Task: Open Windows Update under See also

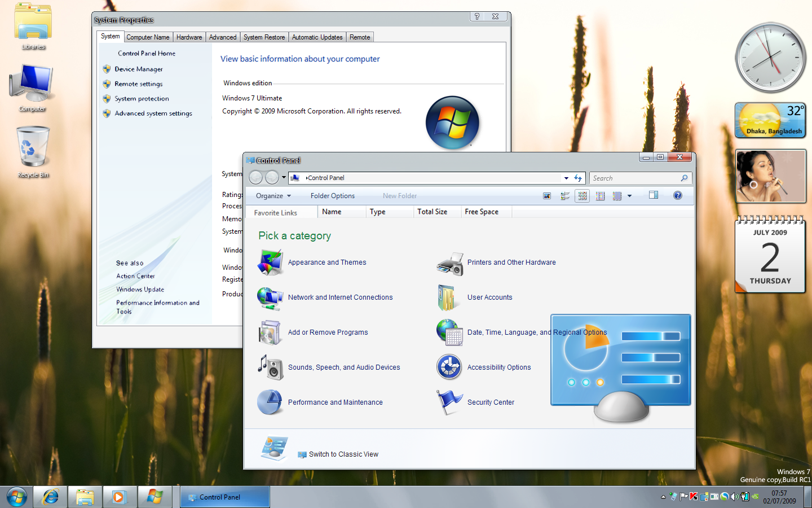Action: [140, 289]
